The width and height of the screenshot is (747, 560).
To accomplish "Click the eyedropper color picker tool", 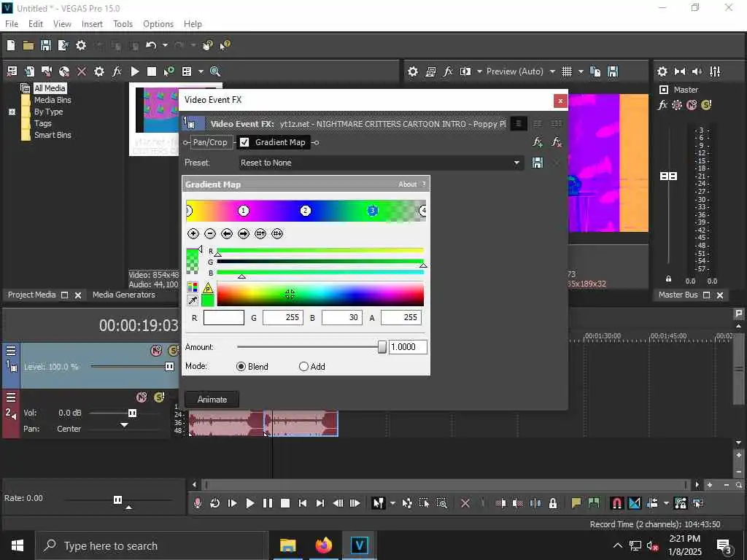I will pos(193,300).
